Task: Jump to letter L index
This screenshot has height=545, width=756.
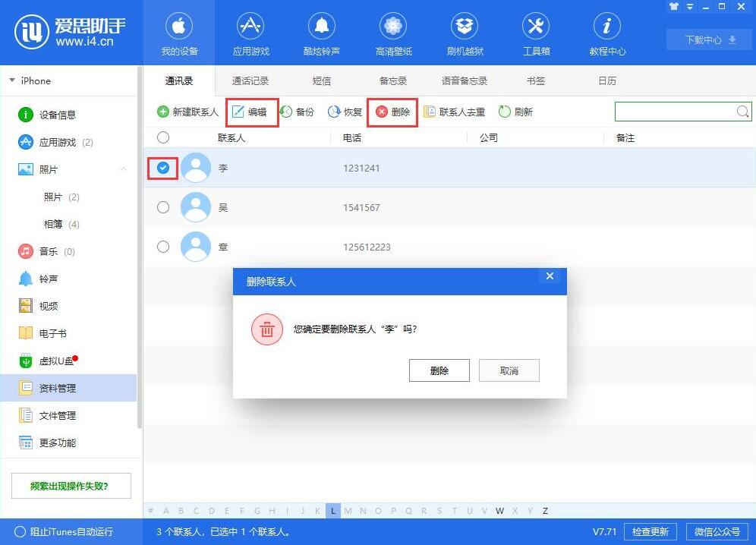Action: [332, 511]
